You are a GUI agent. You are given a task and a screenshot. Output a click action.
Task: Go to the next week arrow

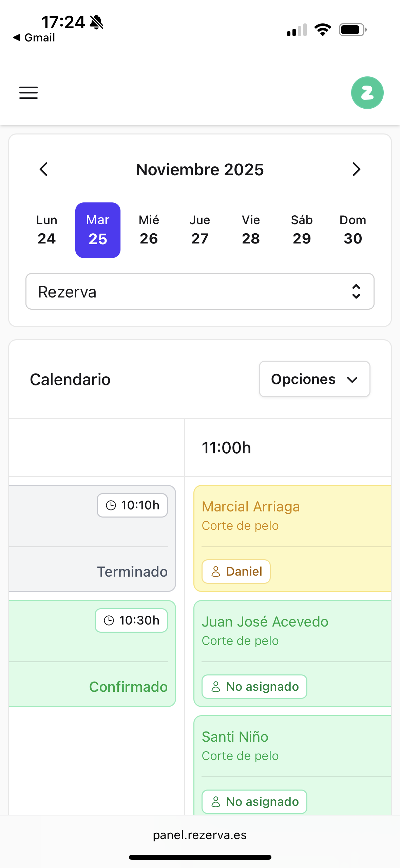(356, 169)
